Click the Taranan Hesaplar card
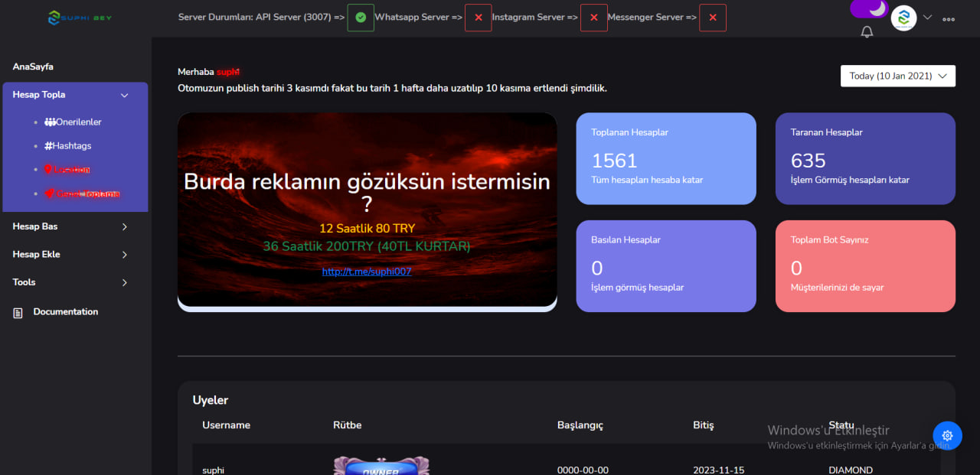 865,159
